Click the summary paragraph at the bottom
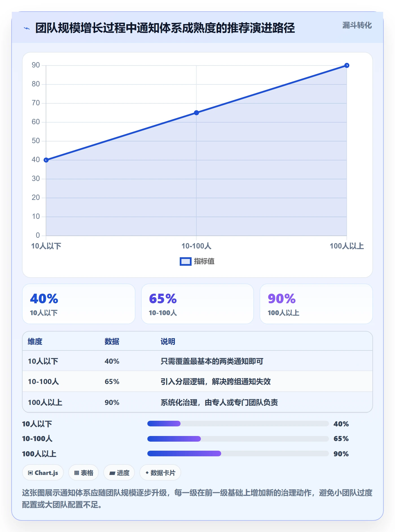395x532 pixels. tap(197, 499)
